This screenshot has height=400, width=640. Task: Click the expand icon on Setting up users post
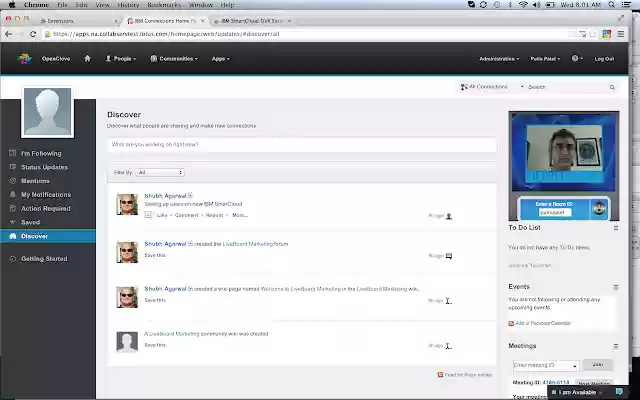[x=148, y=215]
